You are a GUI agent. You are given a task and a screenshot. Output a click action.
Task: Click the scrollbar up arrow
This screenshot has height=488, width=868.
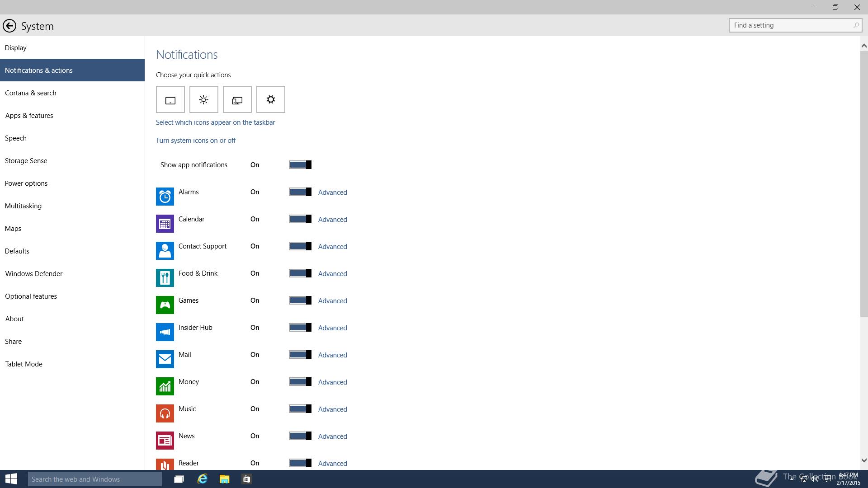coord(864,46)
